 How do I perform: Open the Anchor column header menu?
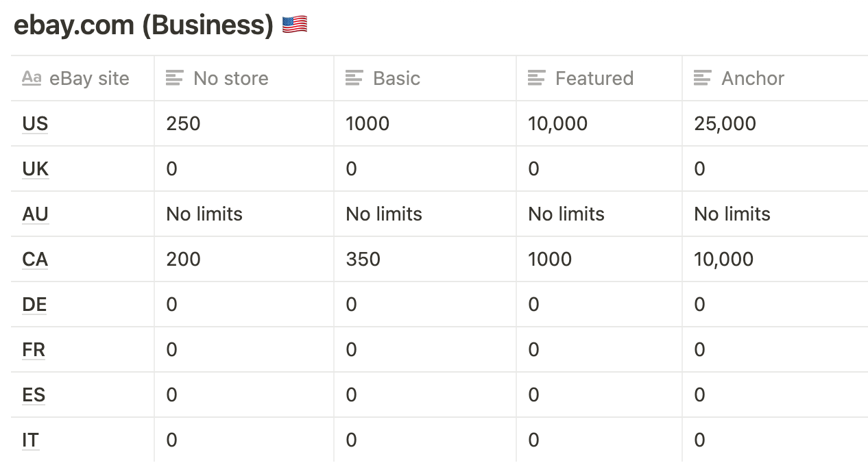775,78
